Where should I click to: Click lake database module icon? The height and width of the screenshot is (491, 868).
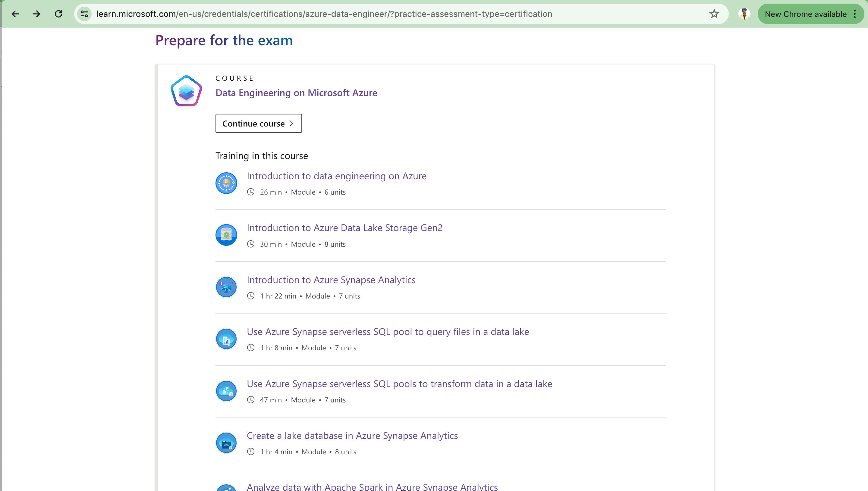[x=226, y=443]
